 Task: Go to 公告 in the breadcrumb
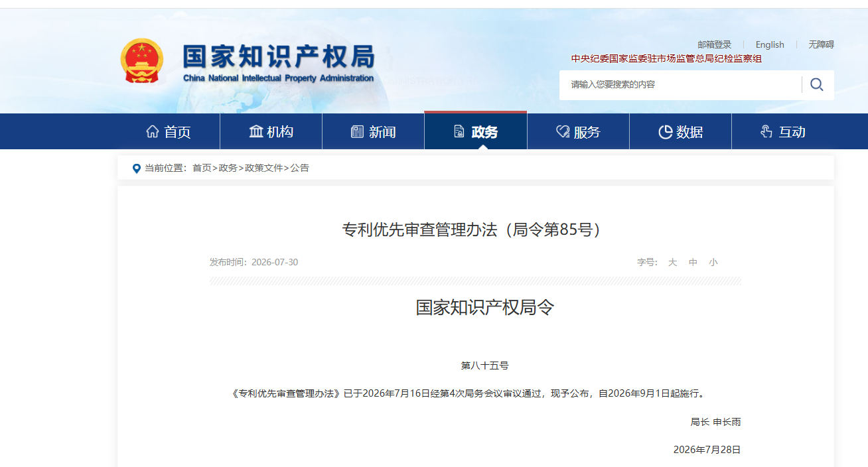click(x=300, y=168)
